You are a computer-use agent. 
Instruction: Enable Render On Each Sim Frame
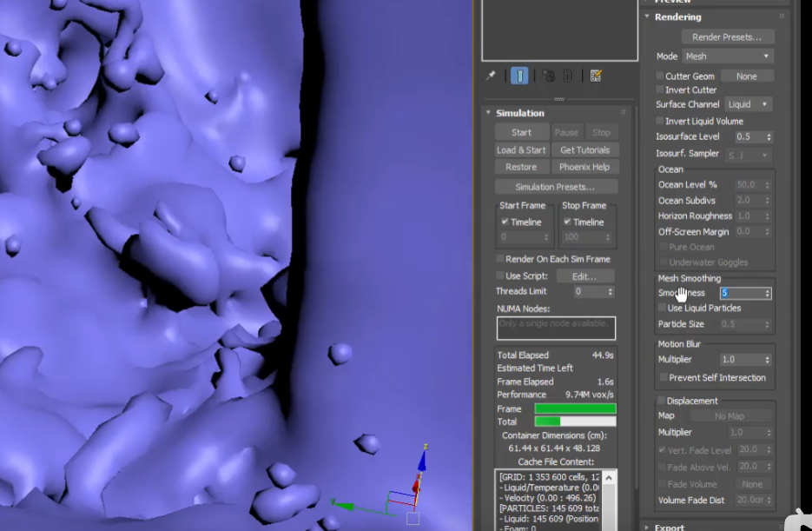[x=500, y=259]
